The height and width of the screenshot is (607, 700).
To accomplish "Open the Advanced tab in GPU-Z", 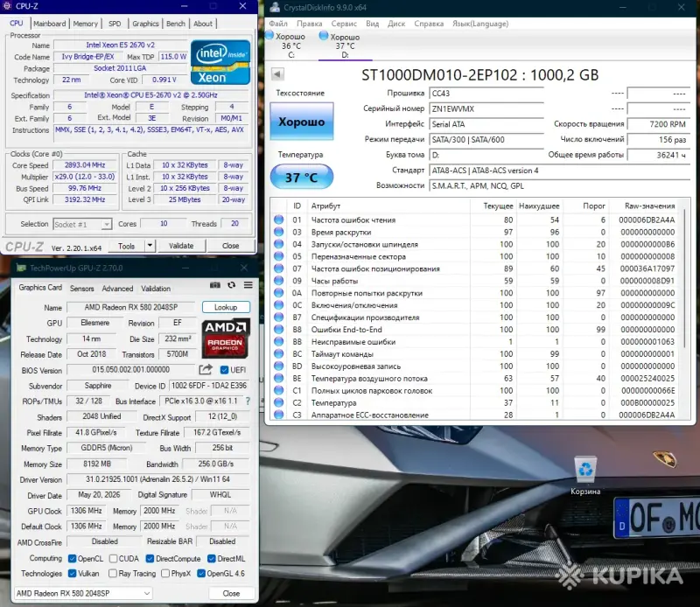I will 117,289.
